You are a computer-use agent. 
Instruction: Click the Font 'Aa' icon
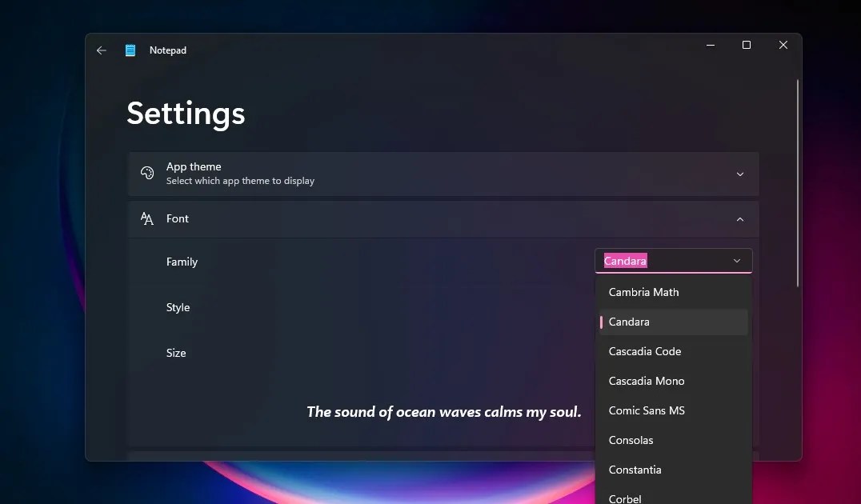(x=146, y=218)
